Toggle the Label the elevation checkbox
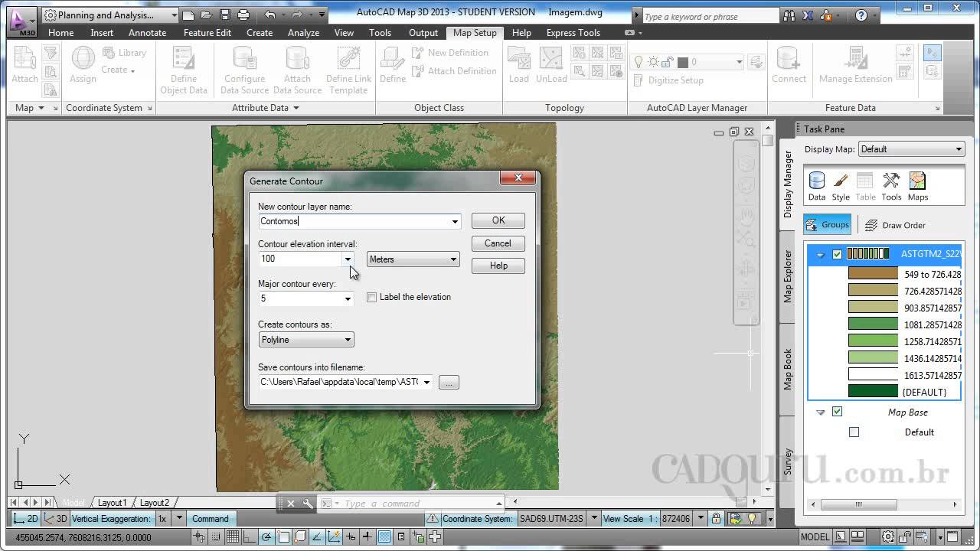The image size is (980, 551). point(372,297)
